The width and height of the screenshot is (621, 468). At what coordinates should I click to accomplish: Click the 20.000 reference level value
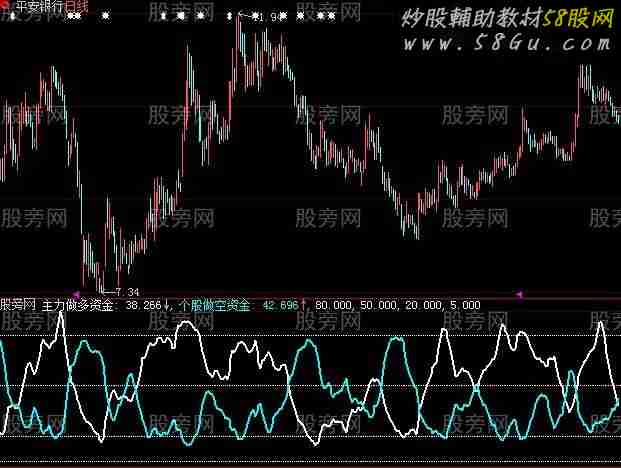tap(423, 305)
